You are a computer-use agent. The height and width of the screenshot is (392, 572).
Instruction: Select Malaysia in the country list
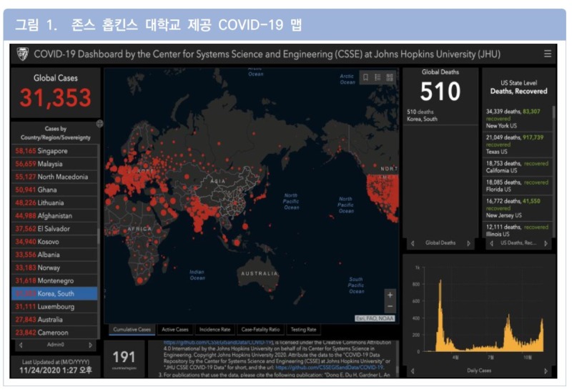tap(55, 164)
